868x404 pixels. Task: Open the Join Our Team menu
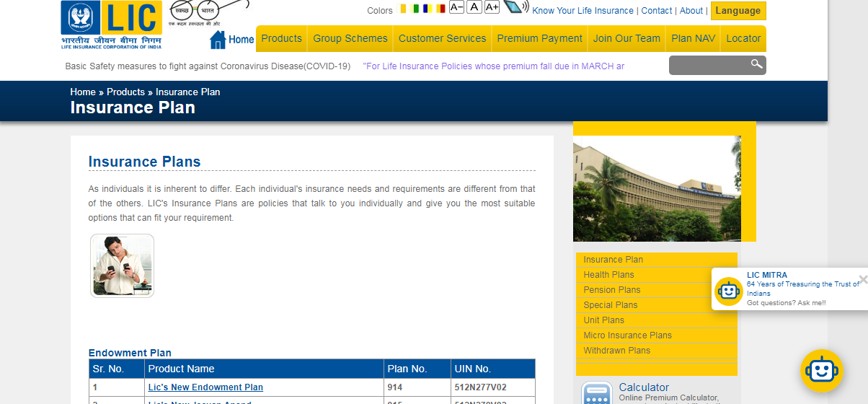626,39
